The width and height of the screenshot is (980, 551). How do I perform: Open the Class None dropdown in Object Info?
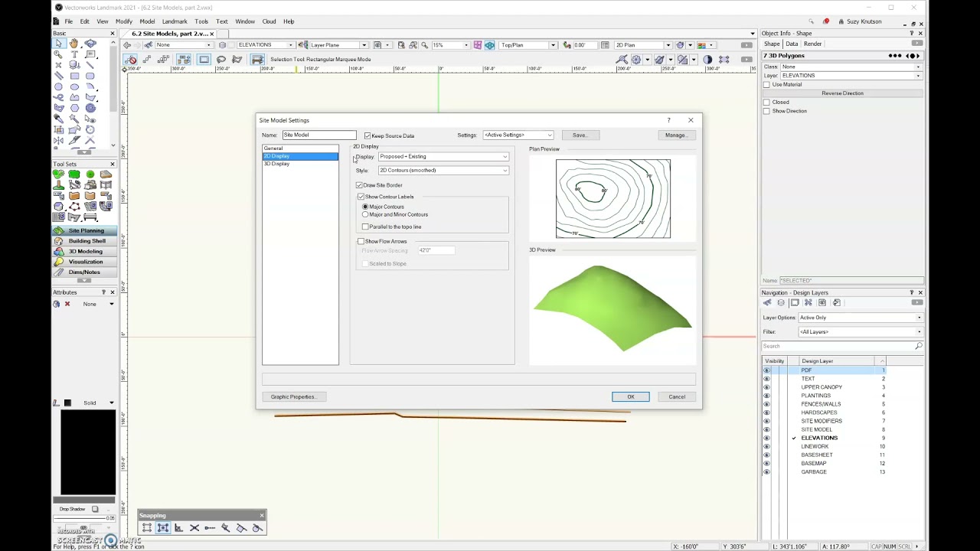tap(851, 67)
